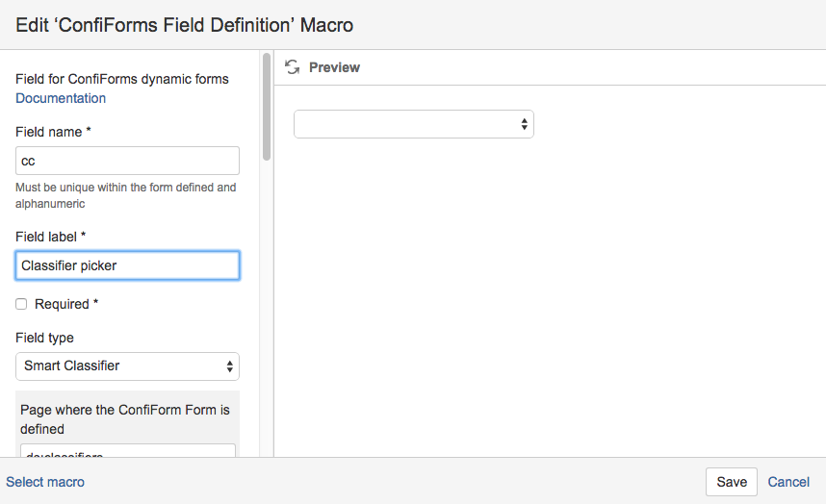Refresh the macro preview icon
This screenshot has width=826, height=504.
[292, 66]
